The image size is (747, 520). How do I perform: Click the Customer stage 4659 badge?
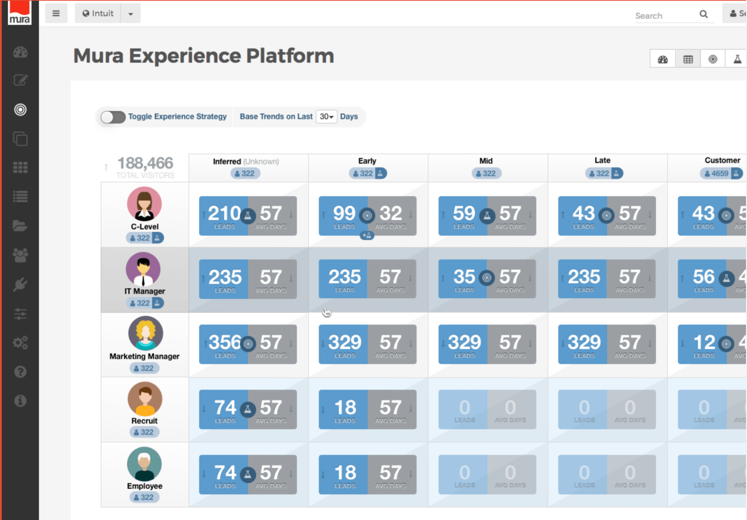tap(721, 173)
